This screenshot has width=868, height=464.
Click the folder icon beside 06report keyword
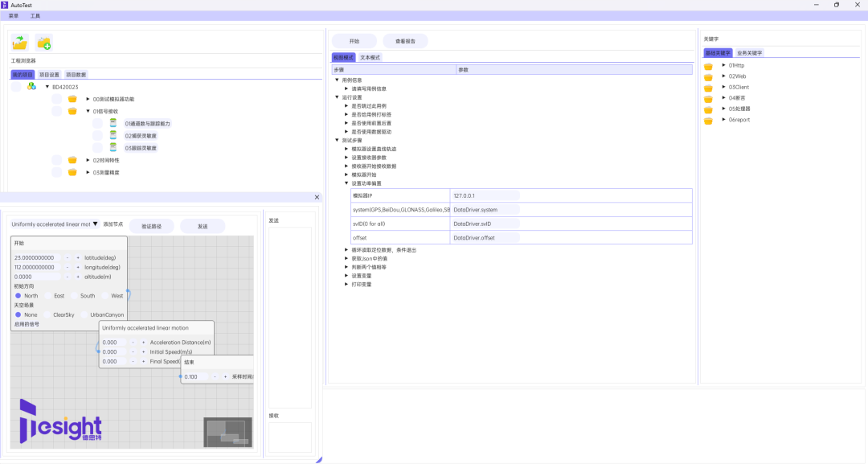point(708,121)
